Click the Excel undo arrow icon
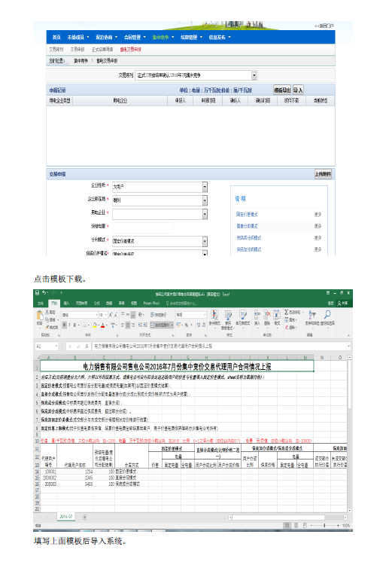The height and width of the screenshot is (571, 392). click(x=44, y=292)
